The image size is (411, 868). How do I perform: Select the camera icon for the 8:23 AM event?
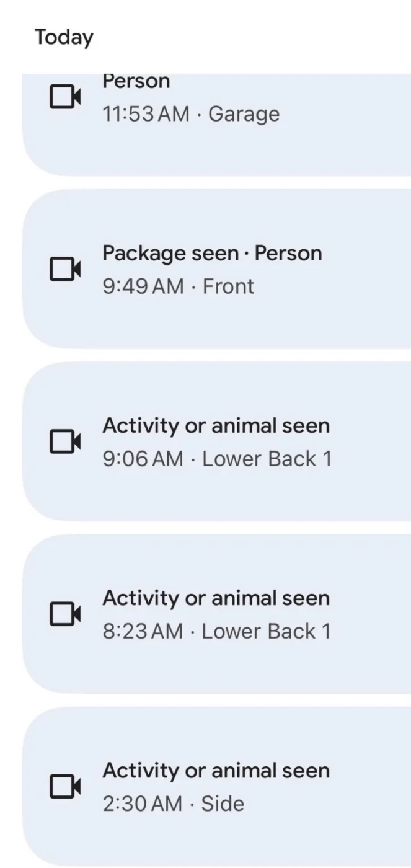[65, 614]
